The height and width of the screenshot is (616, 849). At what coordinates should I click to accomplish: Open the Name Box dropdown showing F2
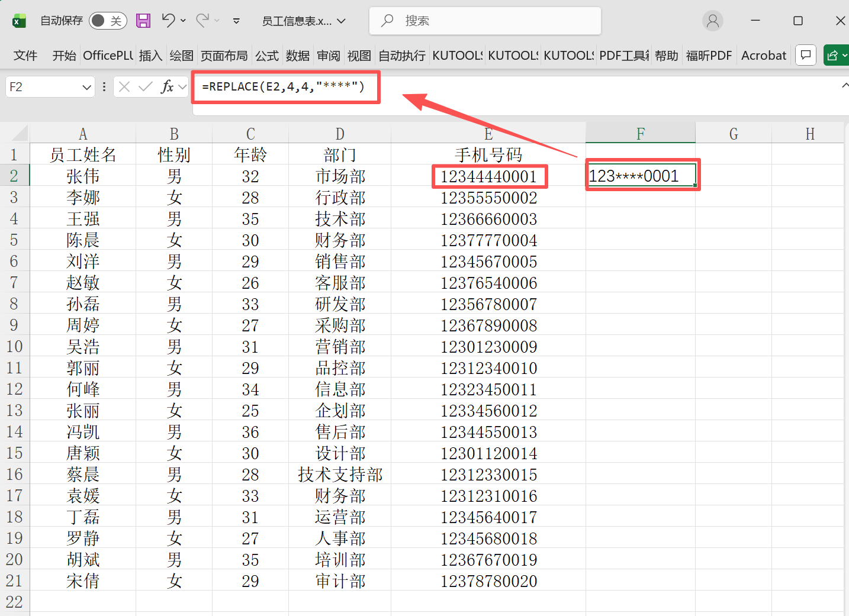click(x=86, y=86)
